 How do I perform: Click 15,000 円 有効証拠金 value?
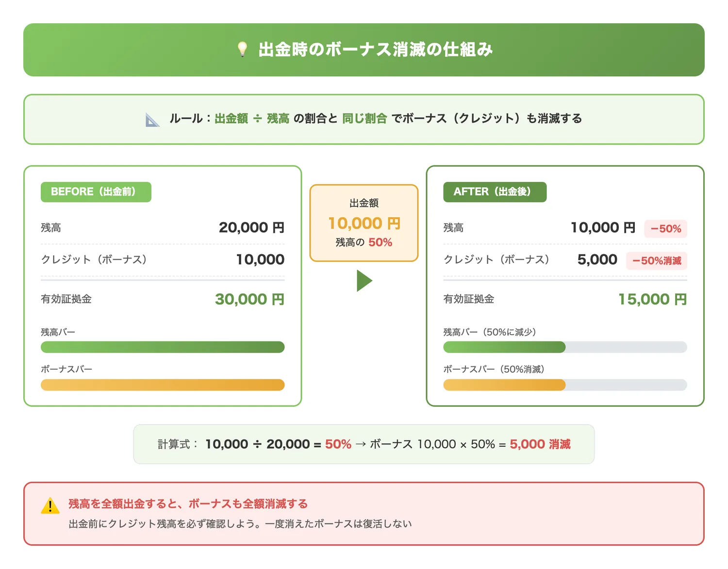point(652,299)
